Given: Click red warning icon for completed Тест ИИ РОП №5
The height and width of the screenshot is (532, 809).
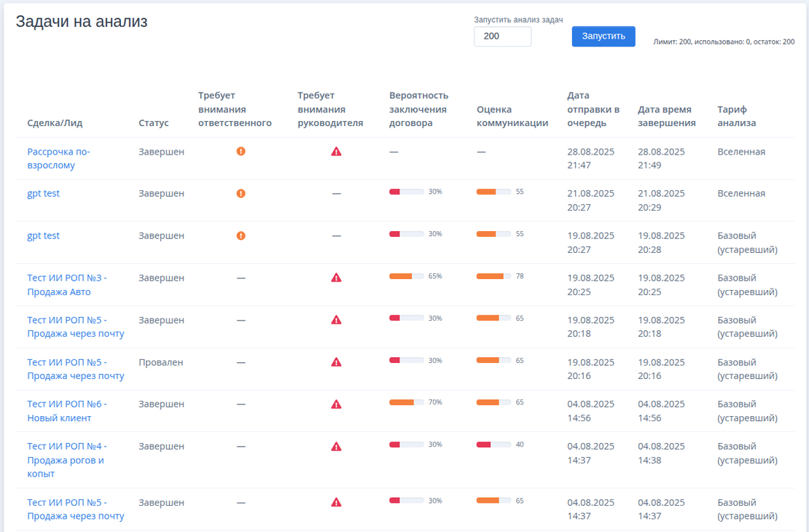Looking at the screenshot, I should point(336,319).
